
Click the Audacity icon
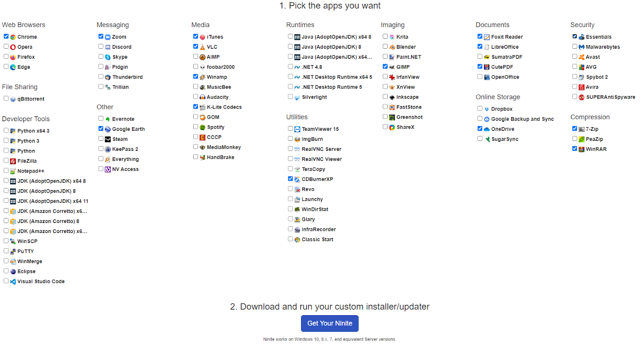[202, 97]
